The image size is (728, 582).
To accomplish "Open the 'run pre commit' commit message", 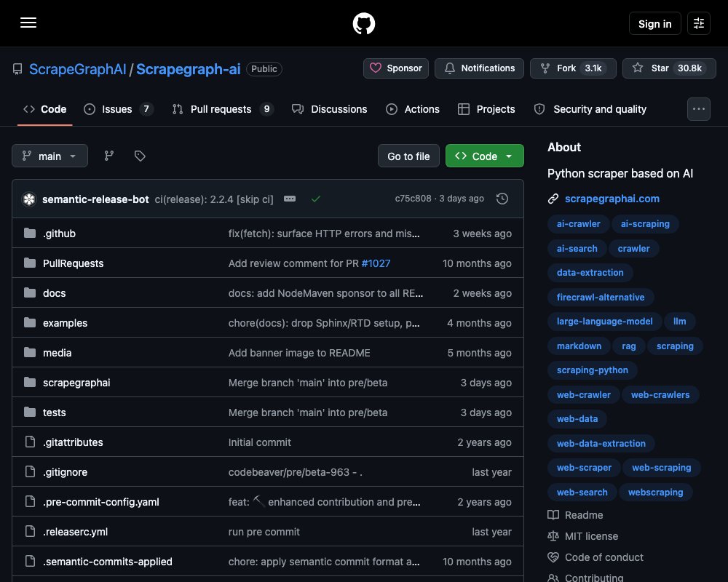I will point(264,532).
